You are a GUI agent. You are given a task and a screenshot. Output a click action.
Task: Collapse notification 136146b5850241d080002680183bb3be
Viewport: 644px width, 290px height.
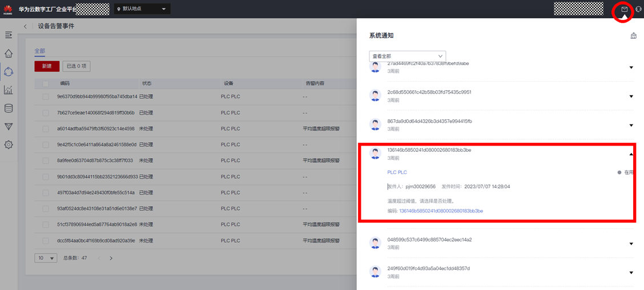click(x=631, y=155)
